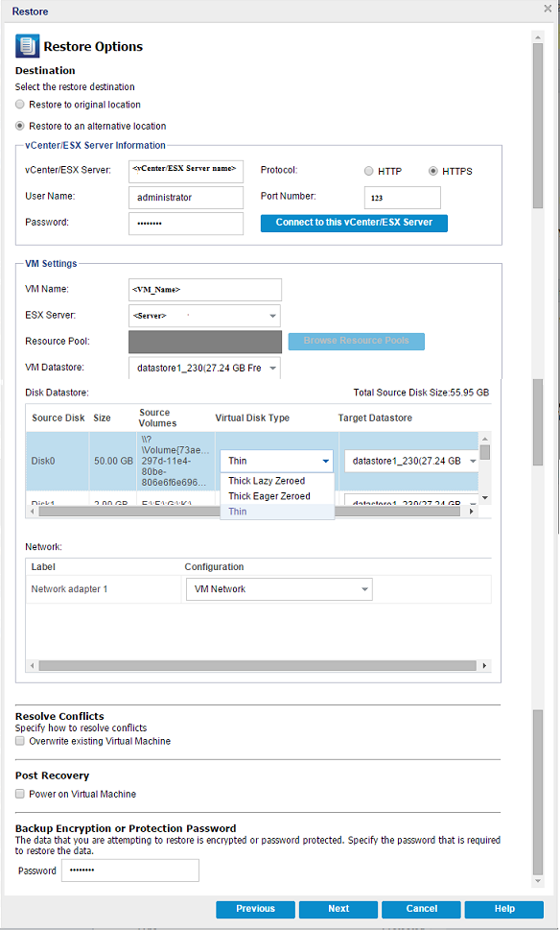Click the Restore Options document icon
Viewport: 560px width, 930px height.
[x=27, y=46]
